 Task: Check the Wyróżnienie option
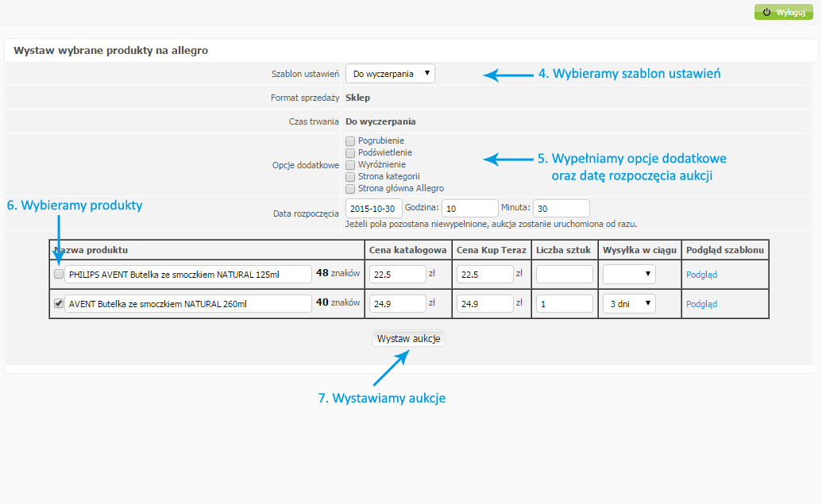click(x=350, y=165)
